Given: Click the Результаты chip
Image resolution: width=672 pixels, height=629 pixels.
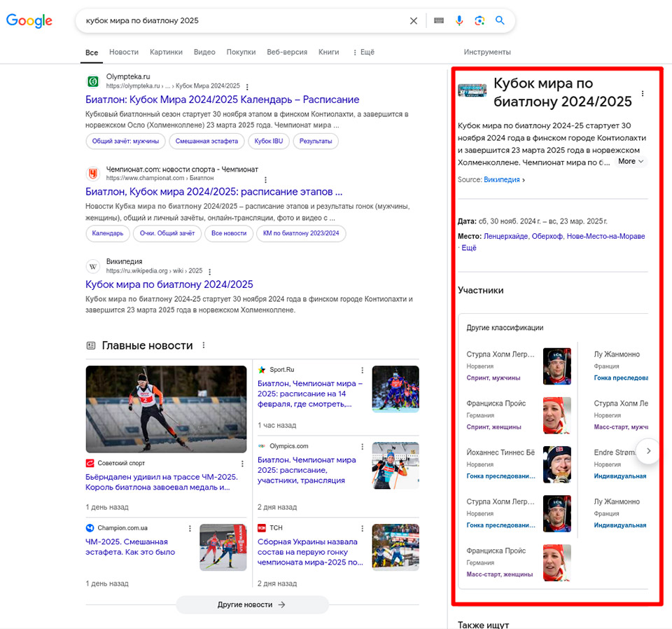Looking at the screenshot, I should [316, 141].
